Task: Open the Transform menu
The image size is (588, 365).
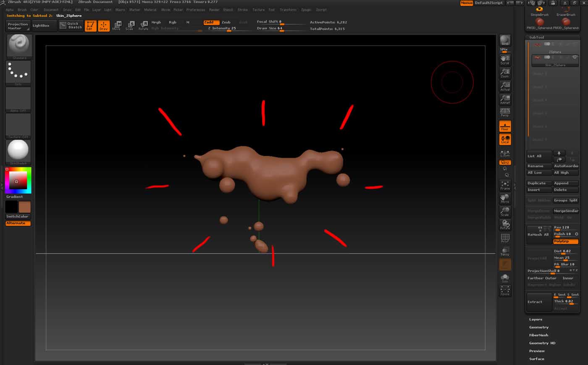Action: tap(288, 10)
